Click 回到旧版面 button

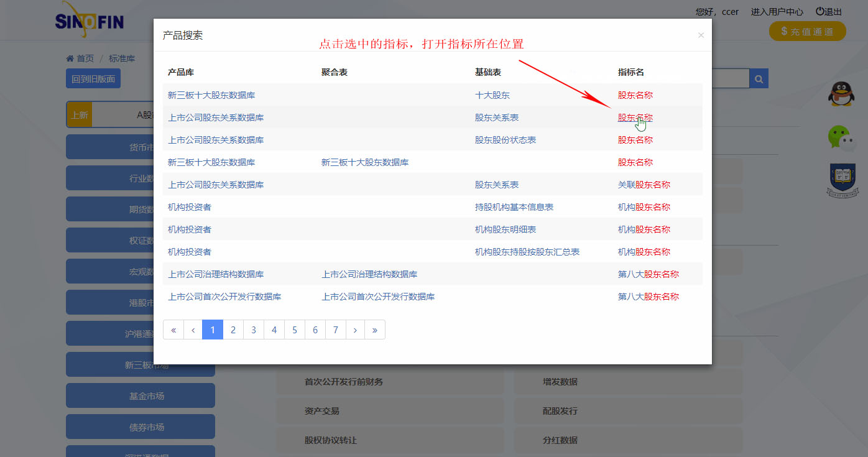pos(93,79)
